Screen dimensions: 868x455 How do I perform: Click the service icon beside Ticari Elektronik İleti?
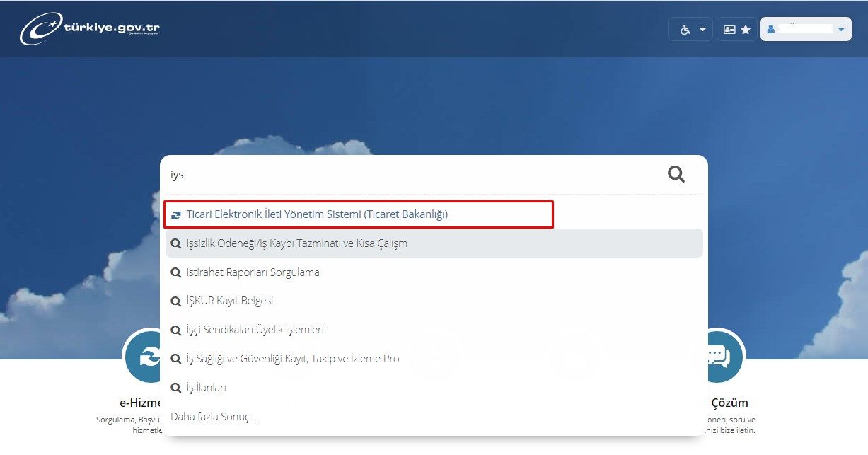click(x=176, y=214)
